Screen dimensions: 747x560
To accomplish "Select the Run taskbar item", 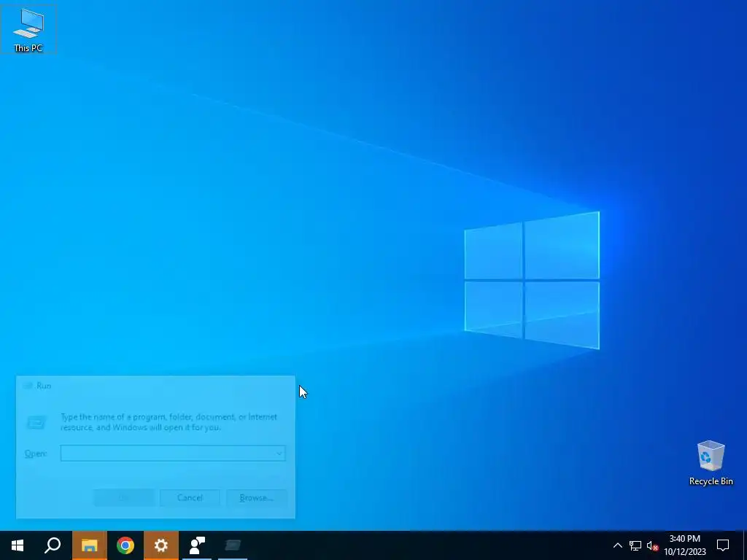I will click(x=233, y=545).
